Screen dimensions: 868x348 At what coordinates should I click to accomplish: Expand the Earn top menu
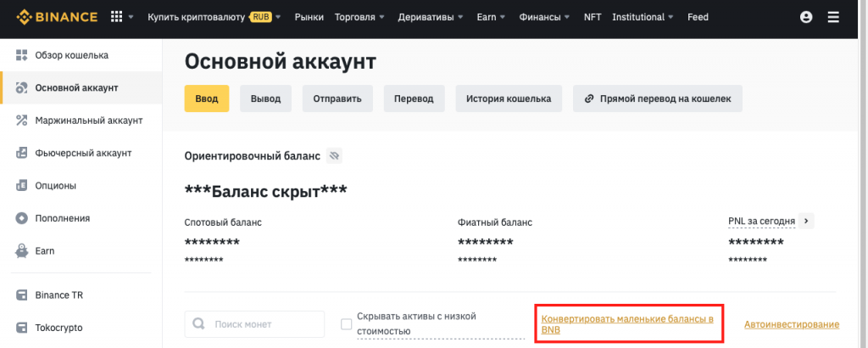click(491, 17)
